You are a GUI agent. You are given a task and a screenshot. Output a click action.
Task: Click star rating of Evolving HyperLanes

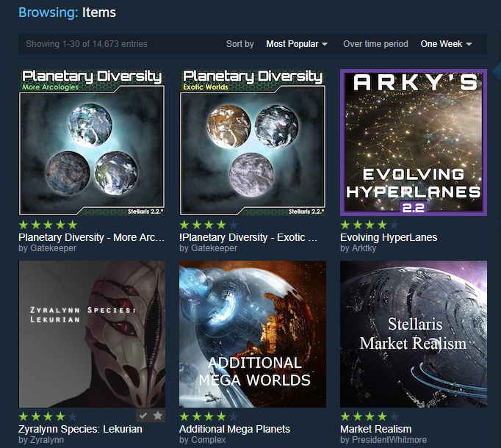(x=370, y=225)
